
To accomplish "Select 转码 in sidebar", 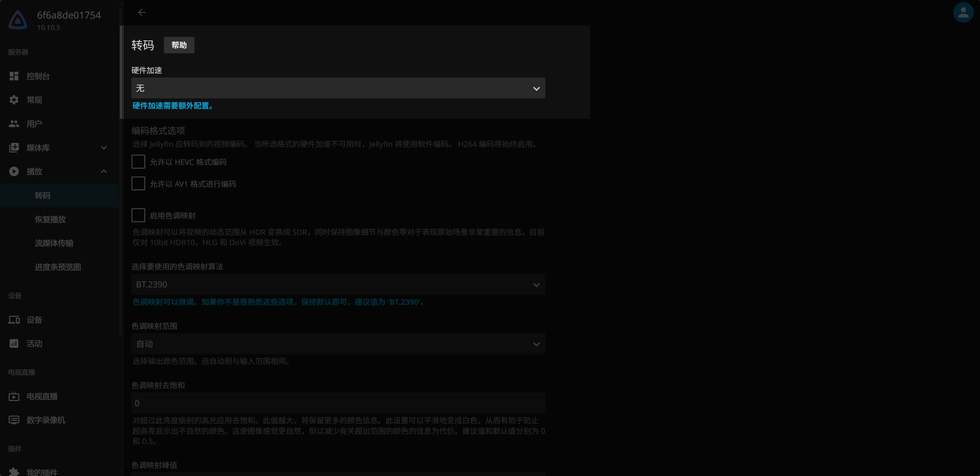I will coord(59,195).
